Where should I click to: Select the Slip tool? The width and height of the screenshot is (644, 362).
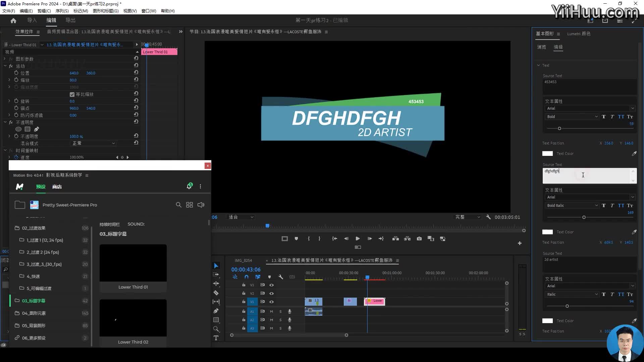pyautogui.click(x=216, y=302)
